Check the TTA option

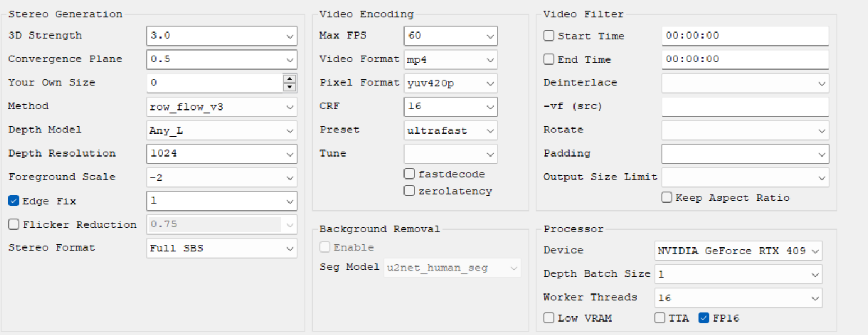click(x=660, y=318)
